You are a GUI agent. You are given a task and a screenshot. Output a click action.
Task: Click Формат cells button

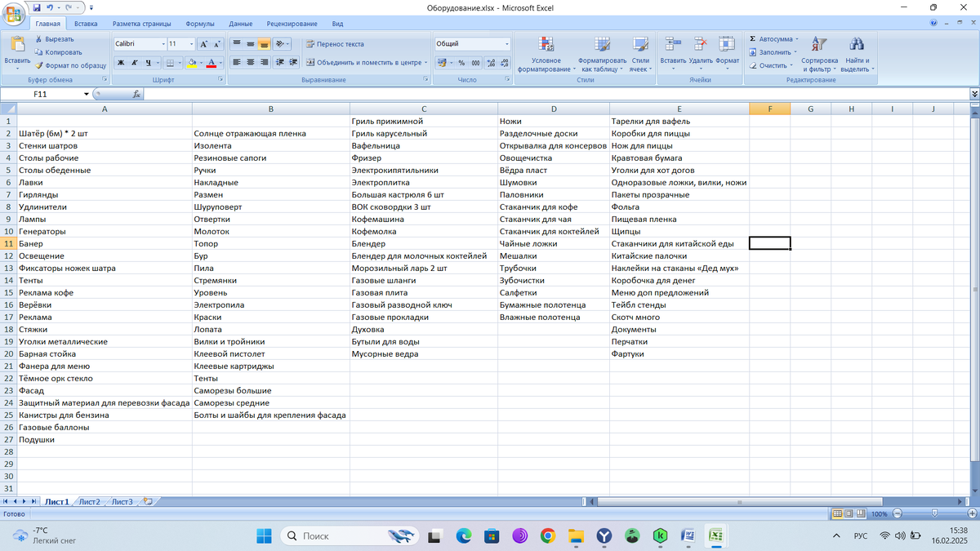coord(728,52)
